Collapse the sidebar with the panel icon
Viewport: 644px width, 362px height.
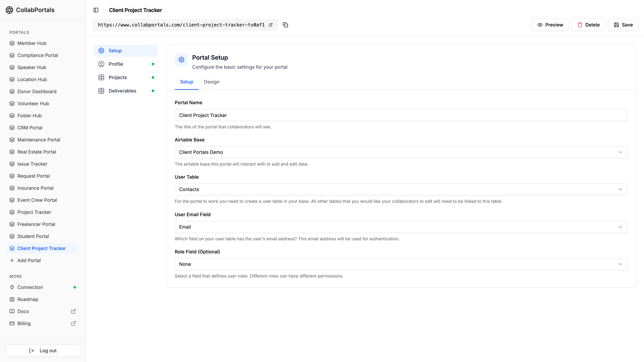pyautogui.click(x=96, y=10)
